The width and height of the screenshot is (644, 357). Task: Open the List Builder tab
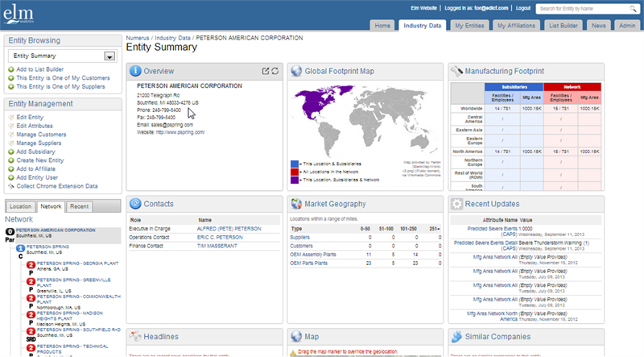pyautogui.click(x=563, y=26)
